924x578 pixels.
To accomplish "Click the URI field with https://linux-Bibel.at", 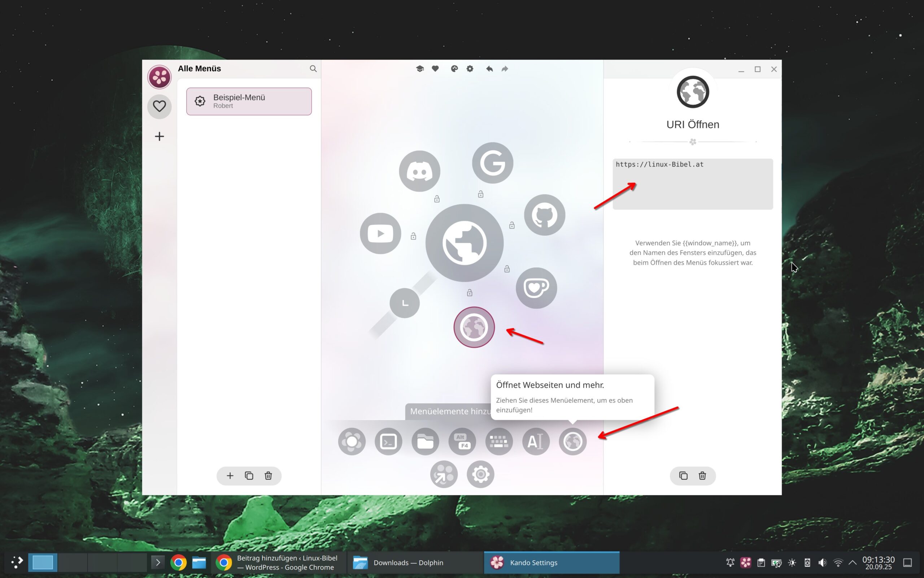I will tap(693, 184).
